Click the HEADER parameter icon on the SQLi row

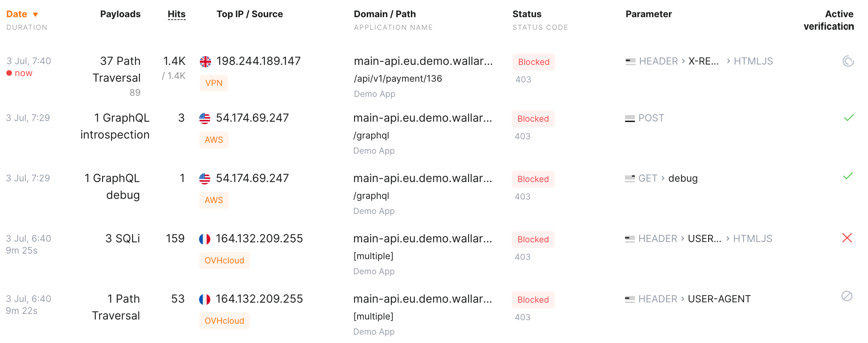[629, 238]
